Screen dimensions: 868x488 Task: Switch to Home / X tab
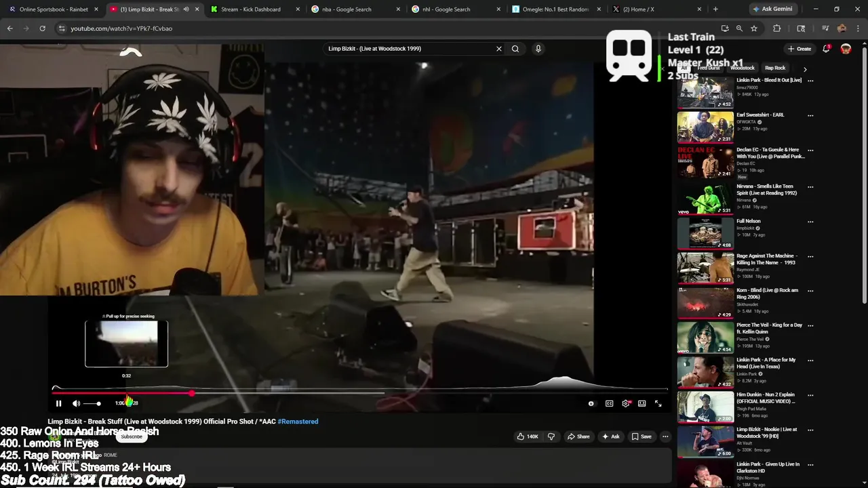tap(656, 9)
